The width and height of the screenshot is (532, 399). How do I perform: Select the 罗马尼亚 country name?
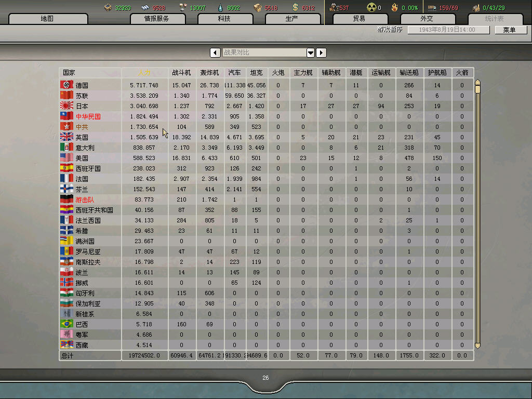(x=88, y=252)
